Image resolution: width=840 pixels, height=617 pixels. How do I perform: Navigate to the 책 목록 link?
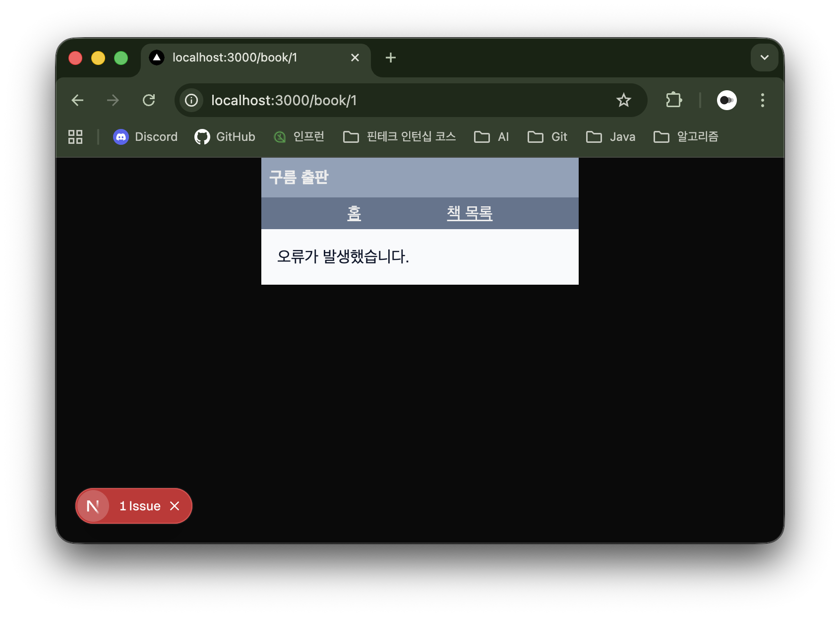click(469, 213)
